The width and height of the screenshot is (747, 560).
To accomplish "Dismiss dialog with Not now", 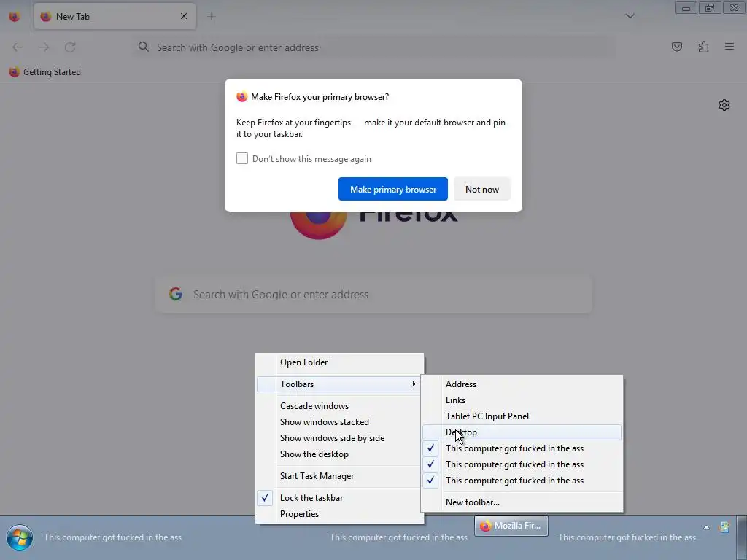I will 482,189.
